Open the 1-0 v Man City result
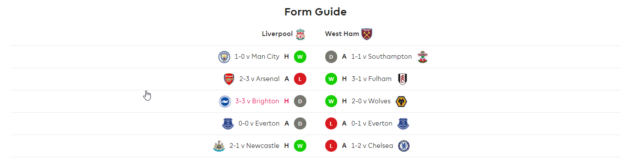644x168 pixels. click(257, 57)
